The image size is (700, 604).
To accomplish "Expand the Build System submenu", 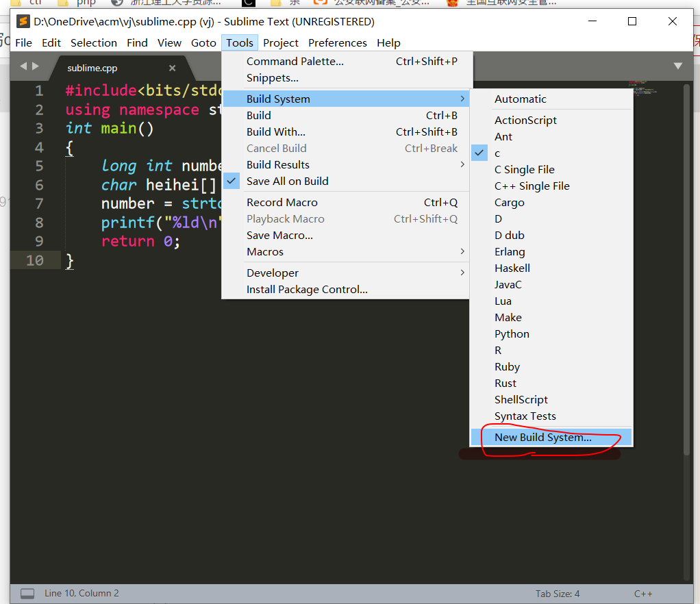I will (x=345, y=99).
